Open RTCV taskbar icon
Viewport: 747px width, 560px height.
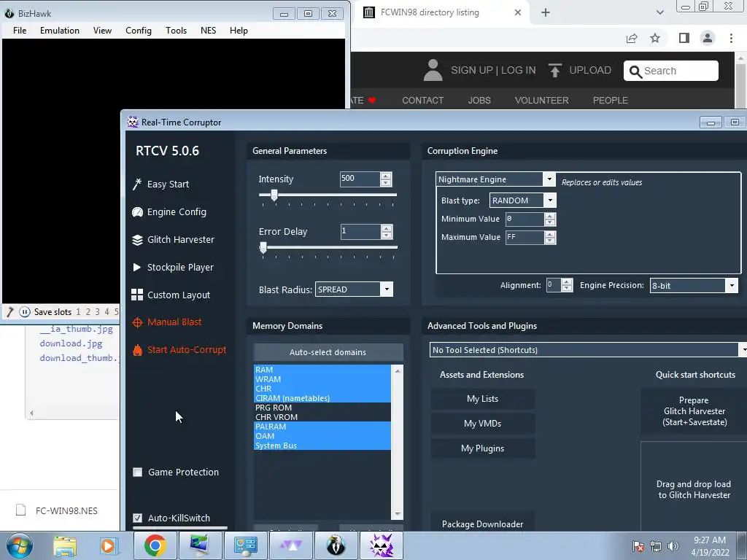[381, 545]
